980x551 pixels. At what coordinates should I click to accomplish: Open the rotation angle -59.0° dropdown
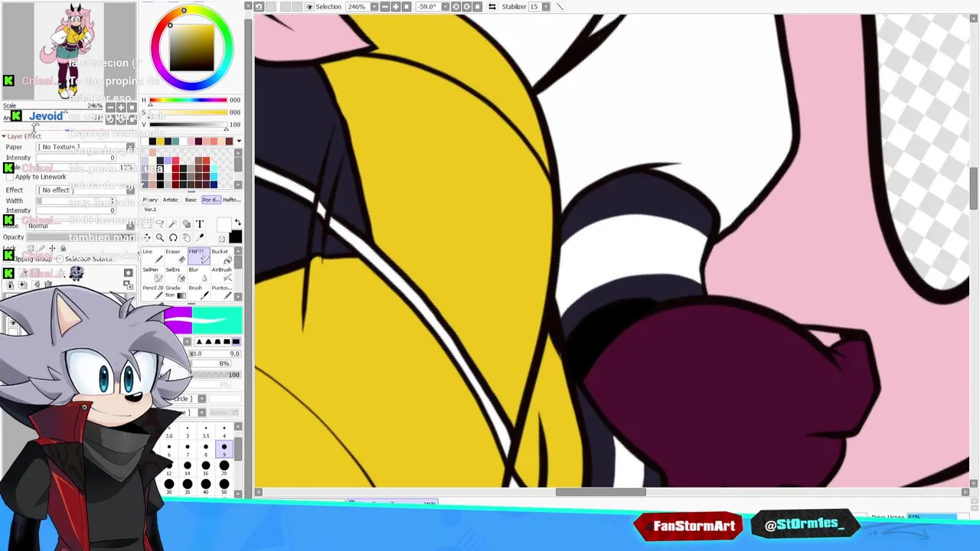click(x=446, y=6)
